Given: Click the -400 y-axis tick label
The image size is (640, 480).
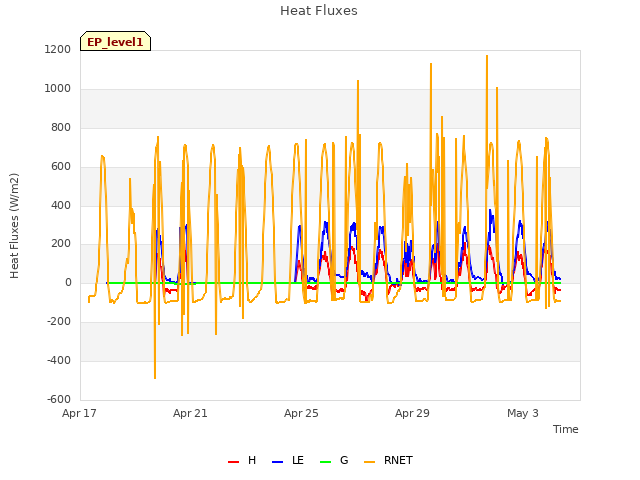Looking at the screenshot, I should 59,360.
